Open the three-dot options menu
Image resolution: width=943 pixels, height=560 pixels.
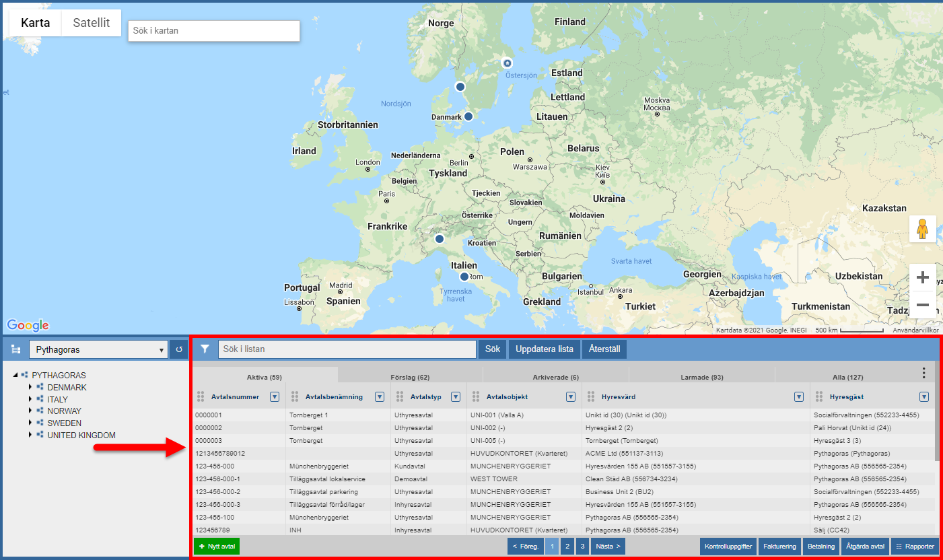(923, 373)
